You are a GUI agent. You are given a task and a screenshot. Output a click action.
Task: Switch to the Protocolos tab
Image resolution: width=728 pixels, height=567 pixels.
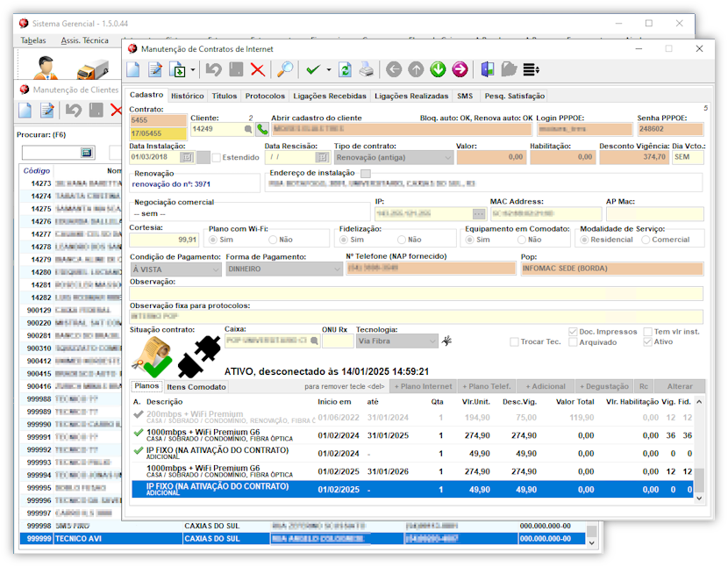(265, 96)
